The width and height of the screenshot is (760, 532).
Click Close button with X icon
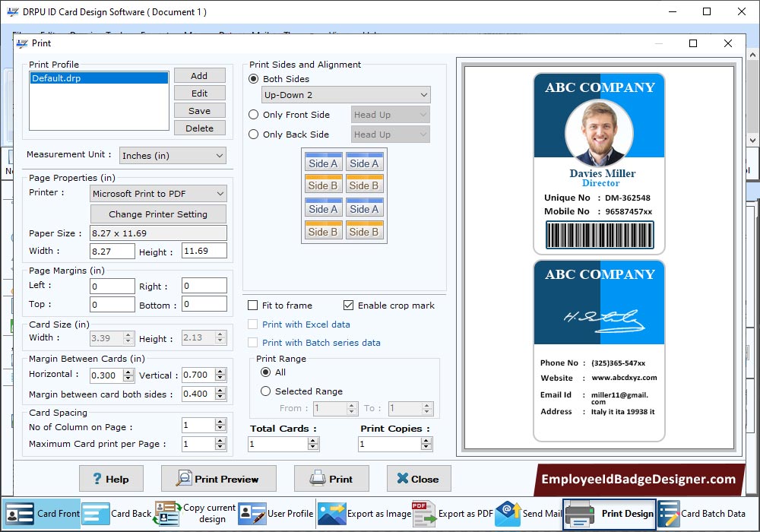coord(419,479)
